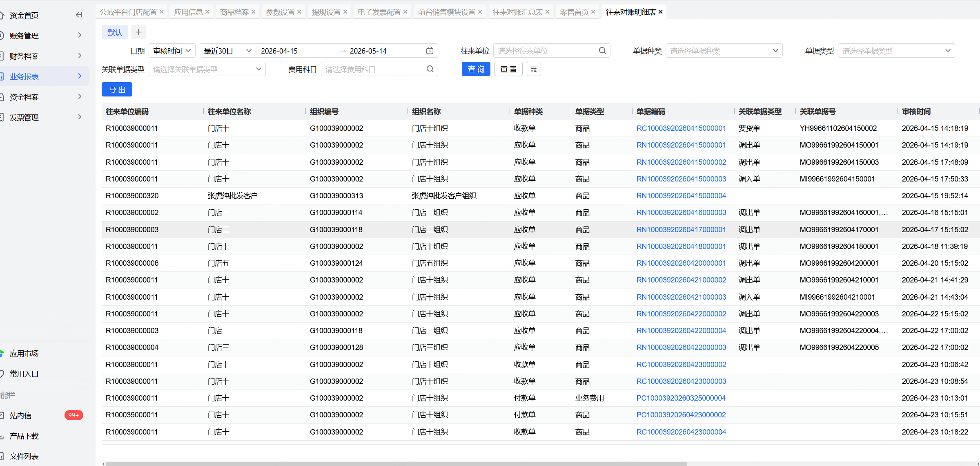Switch to the 电子发票配置 tab
This screenshot has width=980, height=466.
pos(379,12)
